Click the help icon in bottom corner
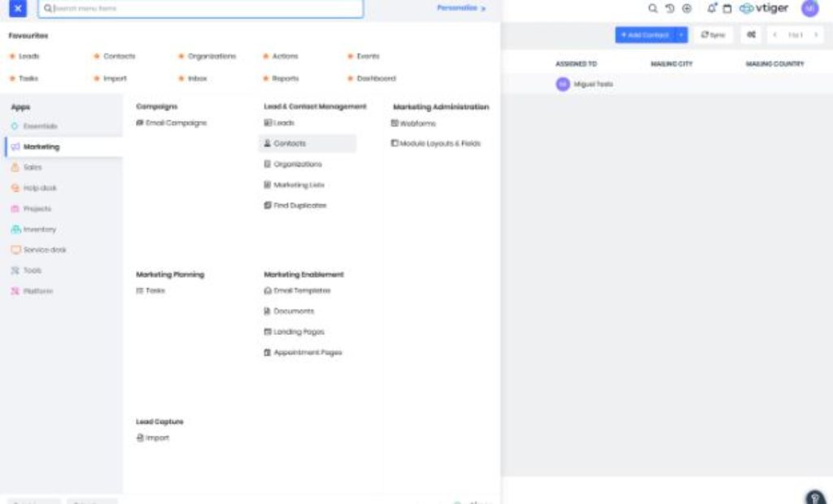Screen dimensions: 833x504 click(814, 497)
